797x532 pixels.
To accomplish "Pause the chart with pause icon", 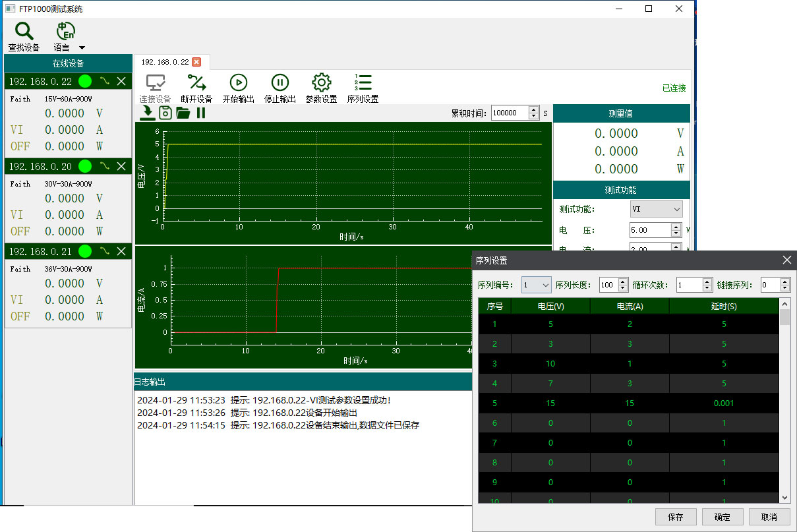I will click(x=201, y=113).
